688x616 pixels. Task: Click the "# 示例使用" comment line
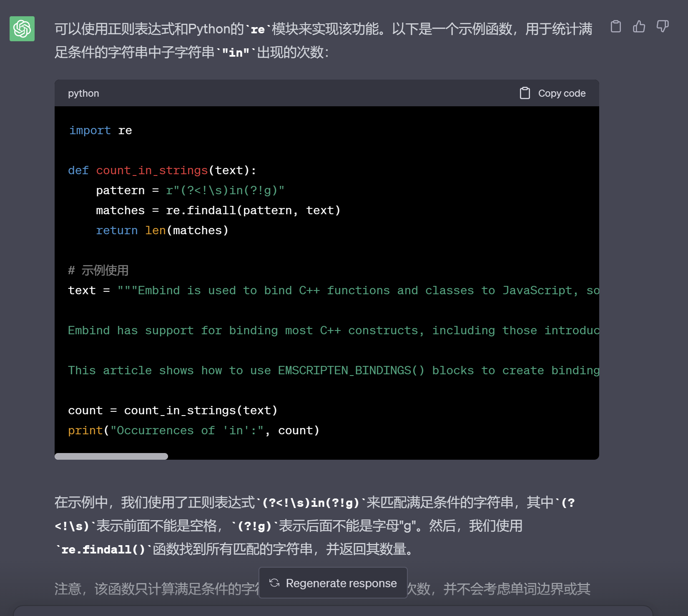(98, 270)
